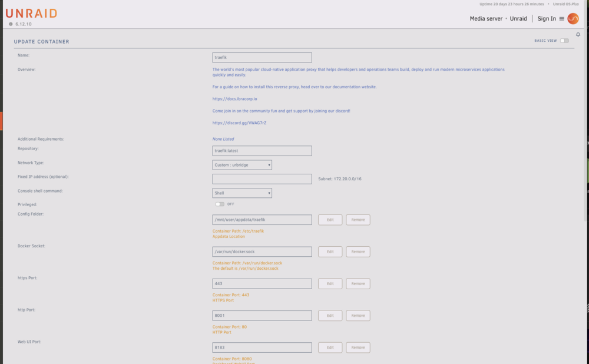Image resolution: width=589 pixels, height=364 pixels.
Task: Click the Appdata Location description
Action: coord(229,236)
